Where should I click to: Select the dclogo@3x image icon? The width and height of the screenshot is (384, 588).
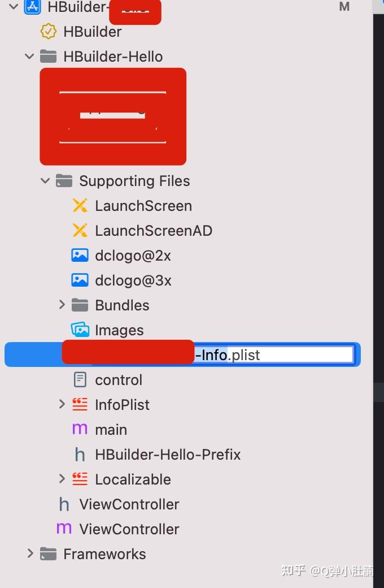[80, 280]
